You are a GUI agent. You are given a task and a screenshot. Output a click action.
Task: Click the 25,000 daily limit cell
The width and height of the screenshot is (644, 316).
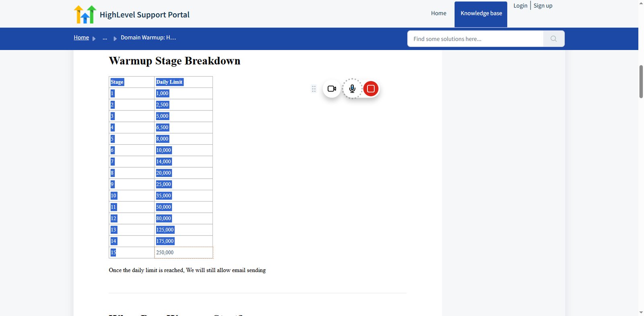(x=184, y=184)
